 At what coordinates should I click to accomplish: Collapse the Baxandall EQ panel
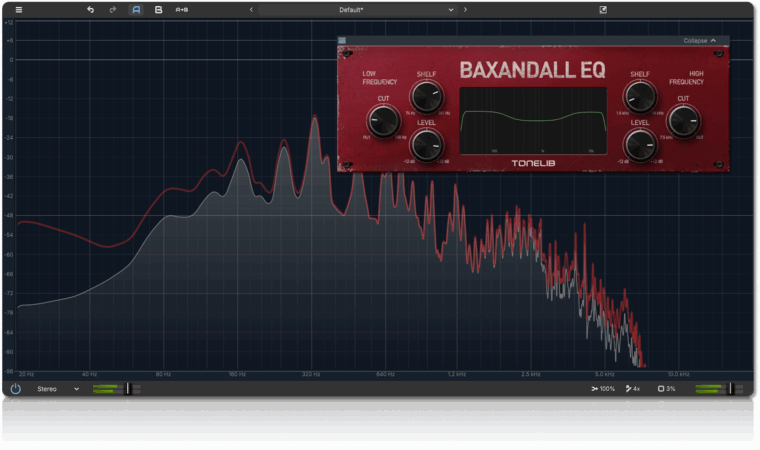[699, 41]
